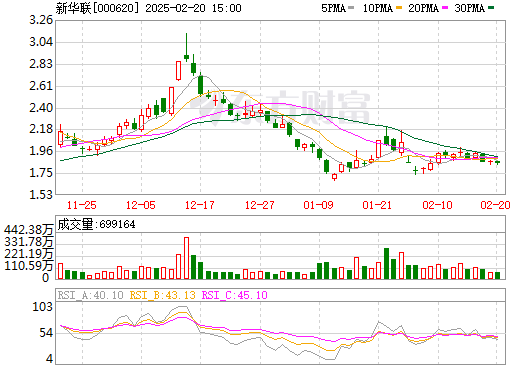The image size is (520, 365).
Task: Click the 1.75 price axis label
Action: [x=41, y=173]
